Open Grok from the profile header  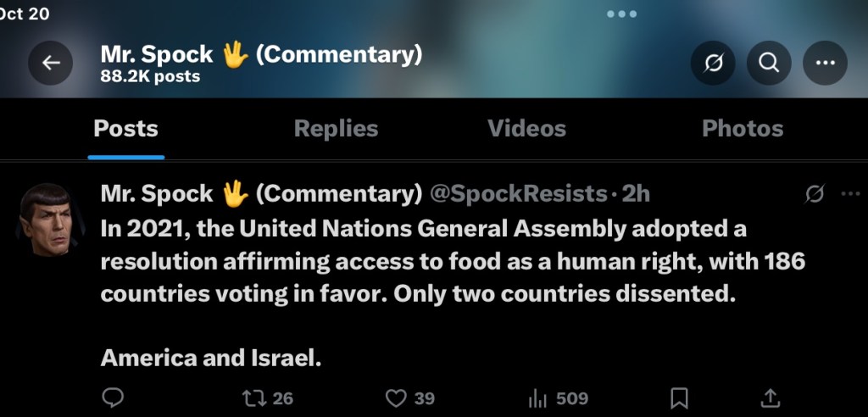point(713,63)
